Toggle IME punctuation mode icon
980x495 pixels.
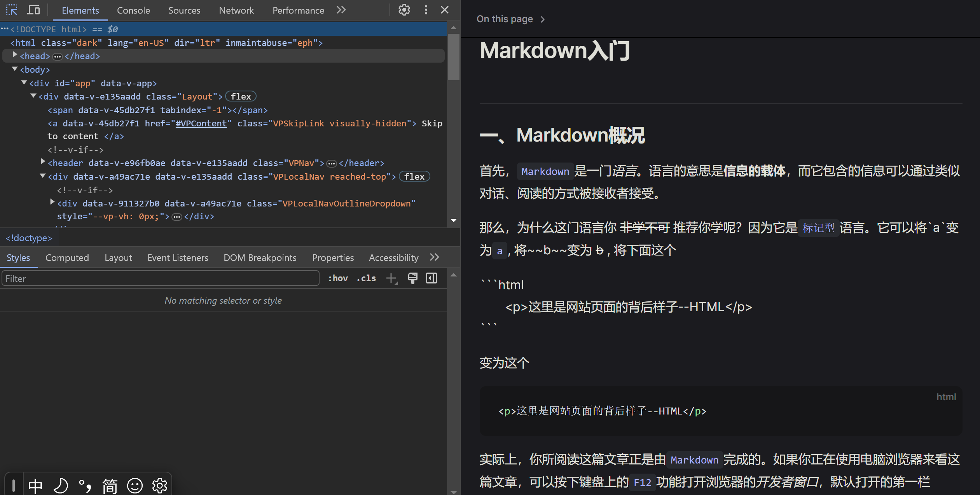click(85, 486)
